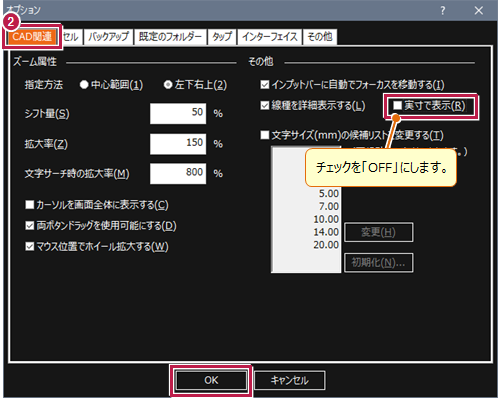498x399 pixels.
Task: Open the セル tab
Action: point(71,37)
